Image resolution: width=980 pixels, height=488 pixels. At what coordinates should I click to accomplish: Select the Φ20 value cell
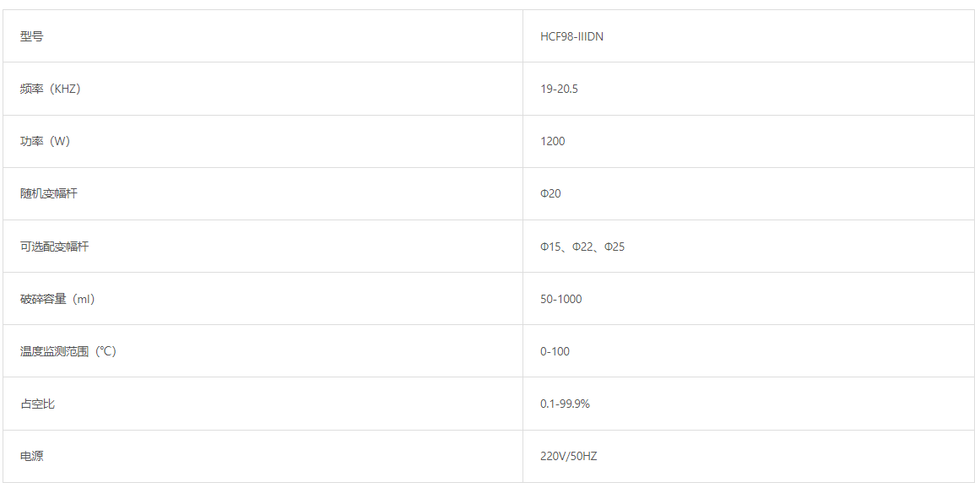click(749, 193)
